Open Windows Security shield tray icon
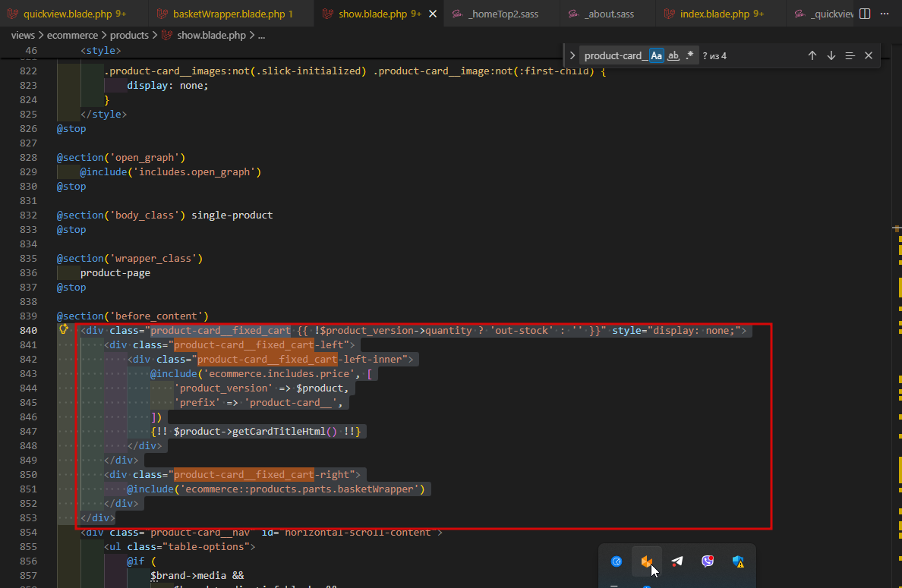 tap(738, 561)
